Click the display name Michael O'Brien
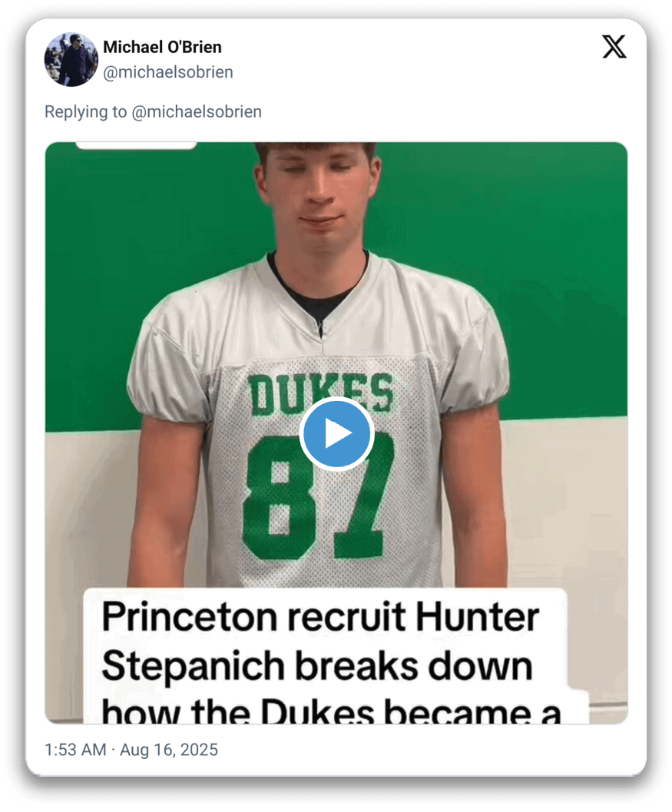This screenshot has width=672, height=812. (162, 47)
